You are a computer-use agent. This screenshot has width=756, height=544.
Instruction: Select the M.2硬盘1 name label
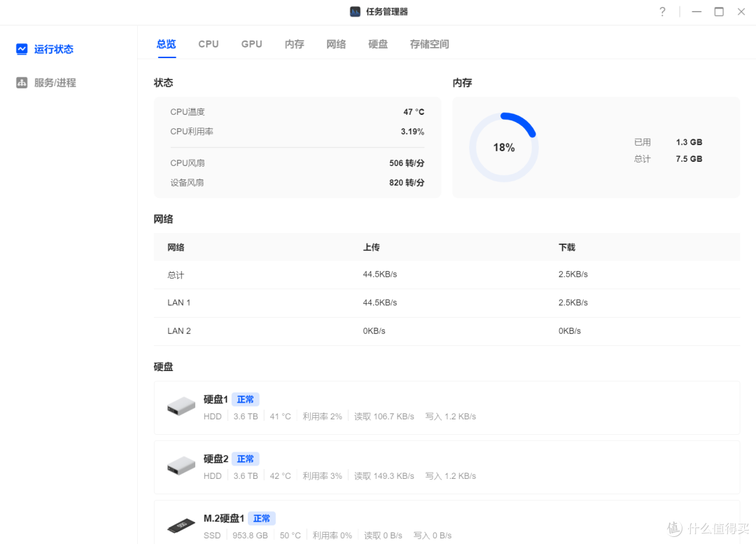click(224, 518)
